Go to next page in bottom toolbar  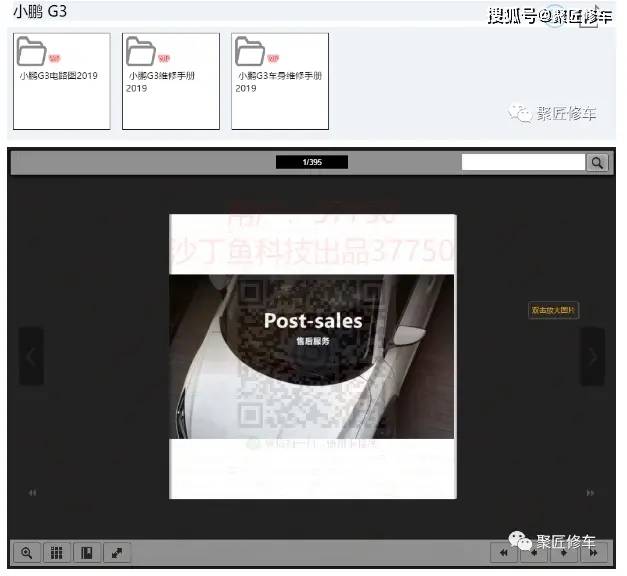pyautogui.click(x=564, y=553)
